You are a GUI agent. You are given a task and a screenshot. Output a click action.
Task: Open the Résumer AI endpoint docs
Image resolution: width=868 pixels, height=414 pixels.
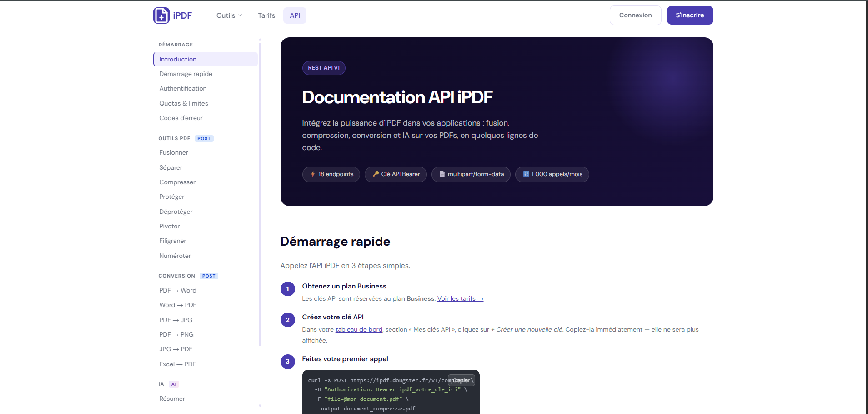[172, 399]
